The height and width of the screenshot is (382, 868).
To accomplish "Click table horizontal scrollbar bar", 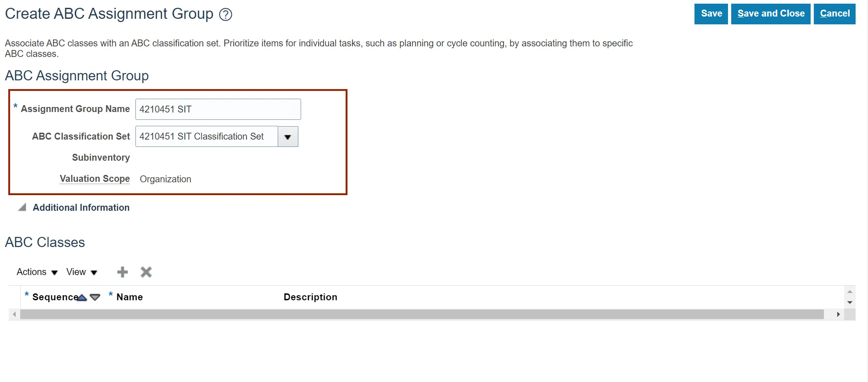I will coord(422,315).
